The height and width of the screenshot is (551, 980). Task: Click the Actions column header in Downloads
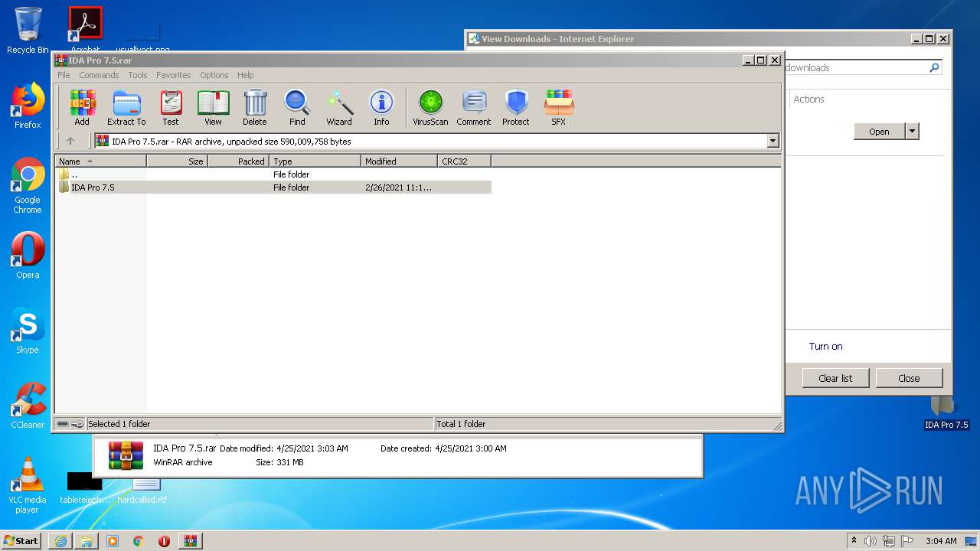(x=808, y=99)
